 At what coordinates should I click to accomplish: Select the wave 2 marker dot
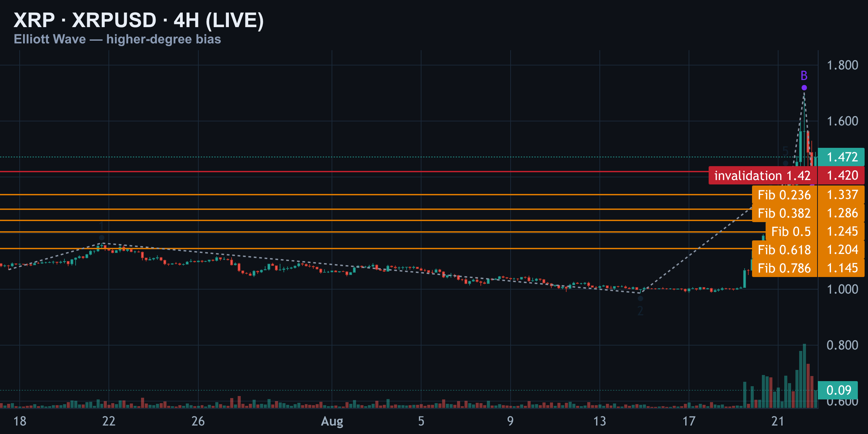[640, 299]
